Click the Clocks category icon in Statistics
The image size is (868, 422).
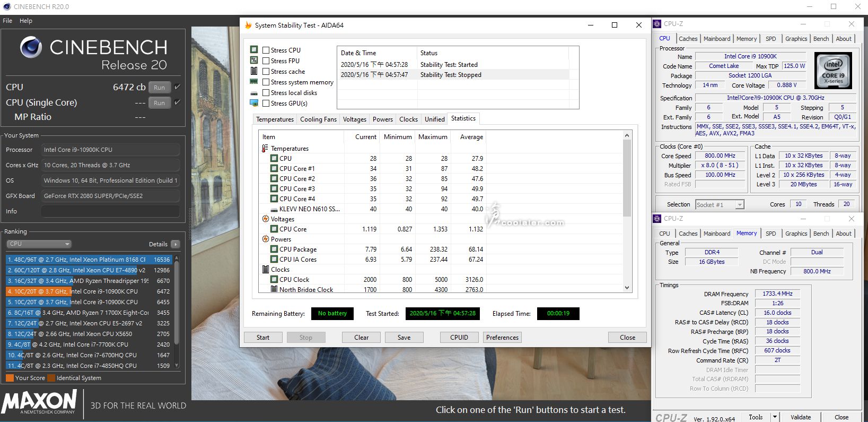(x=266, y=269)
